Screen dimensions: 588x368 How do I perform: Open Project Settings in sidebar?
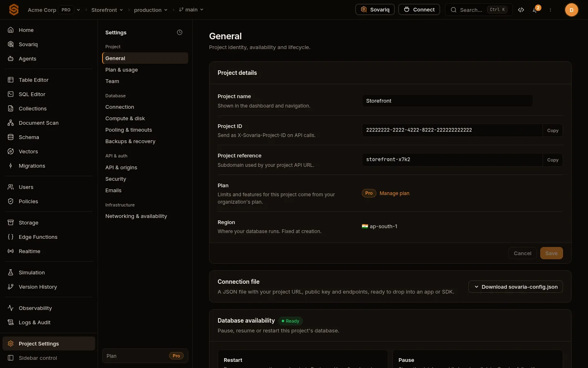(49, 343)
